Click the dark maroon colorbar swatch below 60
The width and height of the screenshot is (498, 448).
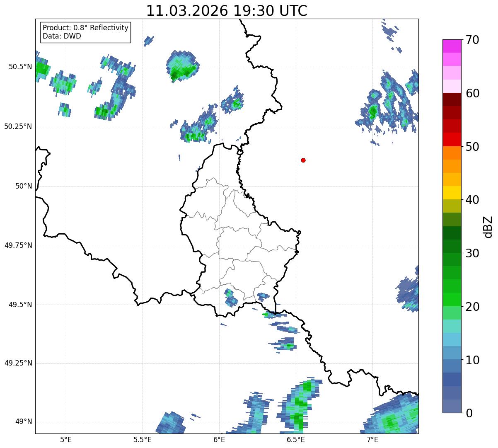[451, 99]
